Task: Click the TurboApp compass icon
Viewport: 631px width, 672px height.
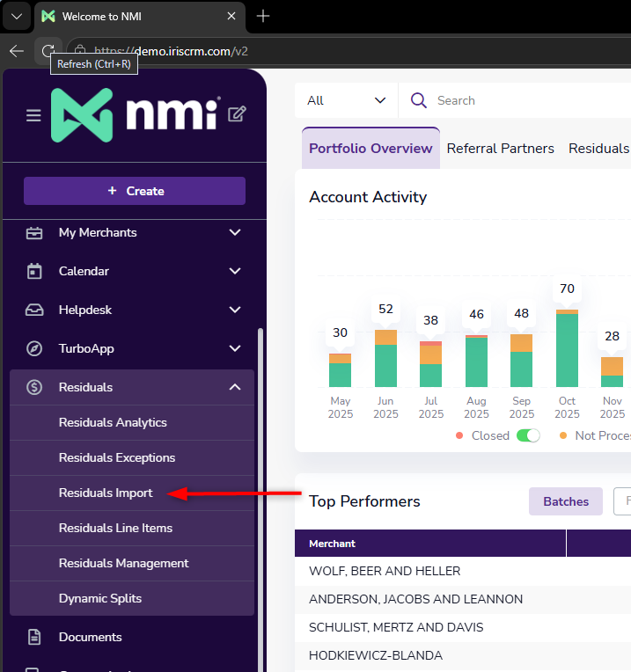Action: [x=34, y=348]
